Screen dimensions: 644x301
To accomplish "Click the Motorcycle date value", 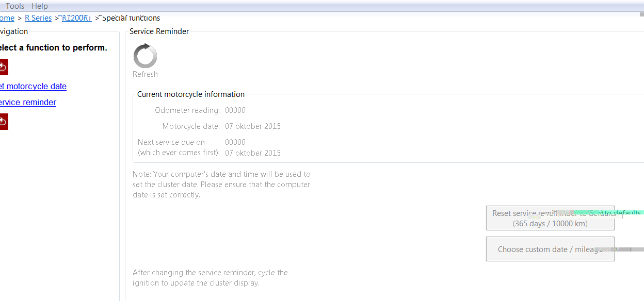I will 253,126.
